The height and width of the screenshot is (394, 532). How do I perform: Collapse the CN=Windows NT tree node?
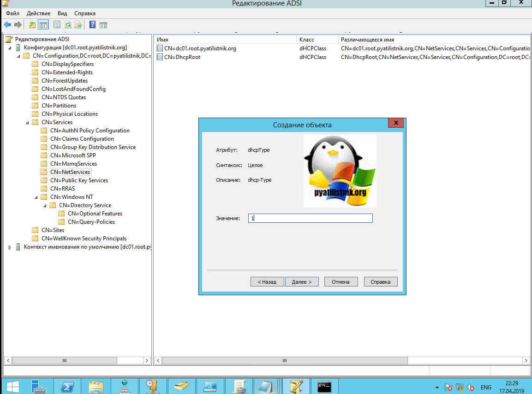point(36,197)
